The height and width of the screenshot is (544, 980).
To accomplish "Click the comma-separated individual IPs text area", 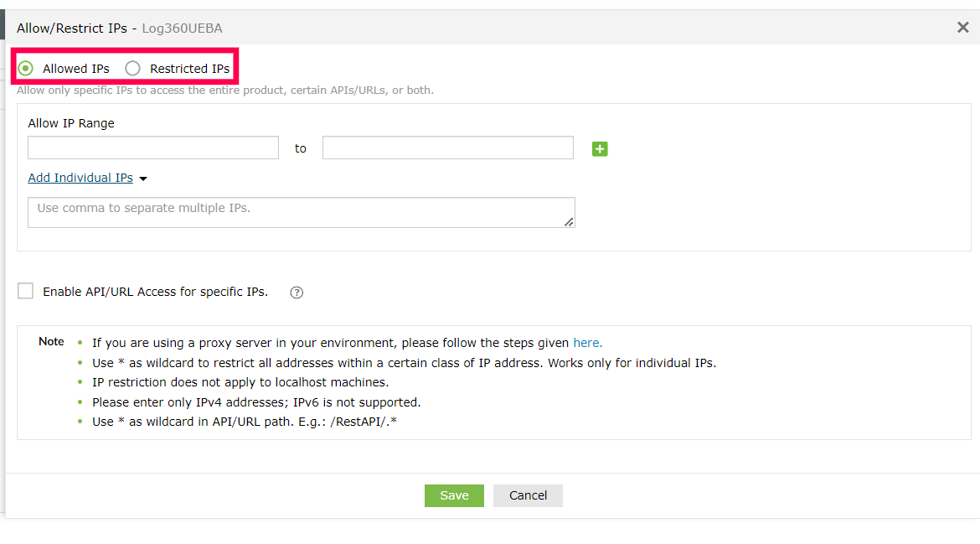I will [x=301, y=212].
